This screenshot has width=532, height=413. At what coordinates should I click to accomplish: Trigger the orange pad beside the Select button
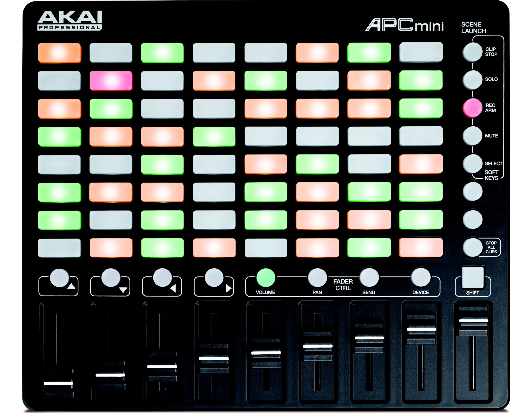421,164
